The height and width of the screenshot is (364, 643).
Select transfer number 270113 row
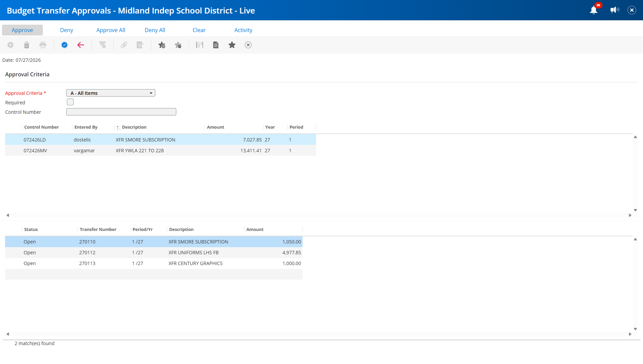click(154, 263)
